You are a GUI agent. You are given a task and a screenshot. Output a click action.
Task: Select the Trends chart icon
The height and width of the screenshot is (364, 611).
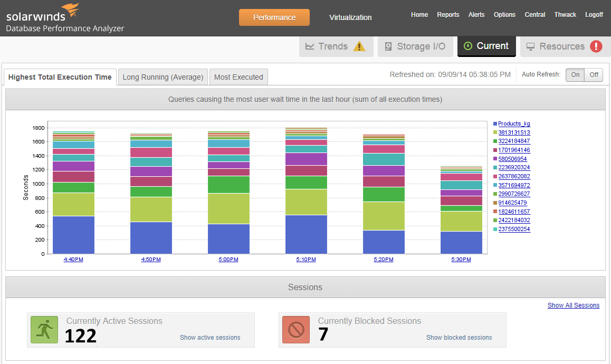click(x=311, y=46)
